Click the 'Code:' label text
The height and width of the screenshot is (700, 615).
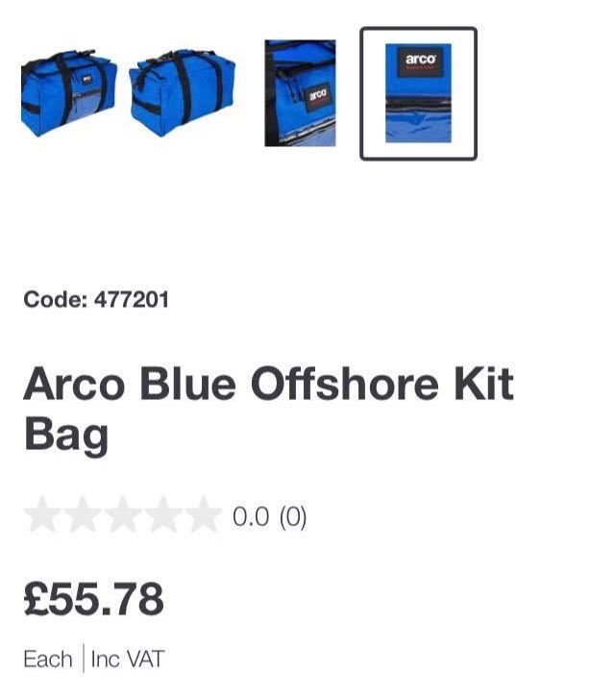pyautogui.click(x=56, y=299)
